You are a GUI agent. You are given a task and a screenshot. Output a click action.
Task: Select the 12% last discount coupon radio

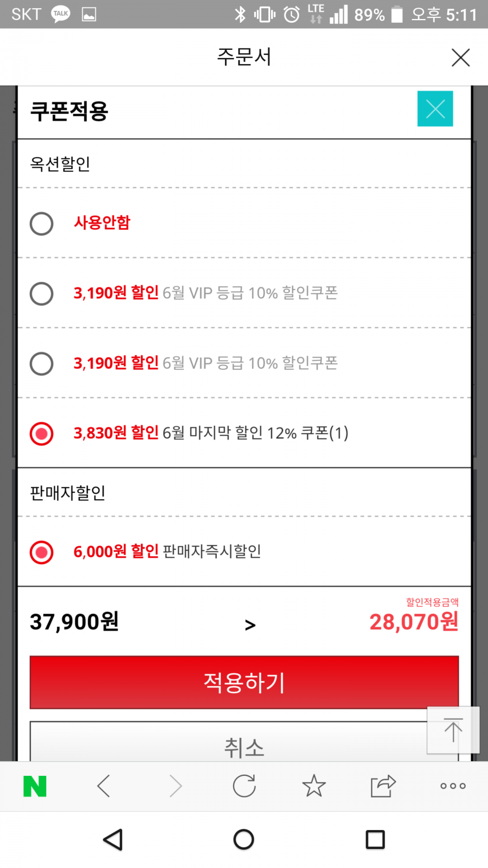42,433
